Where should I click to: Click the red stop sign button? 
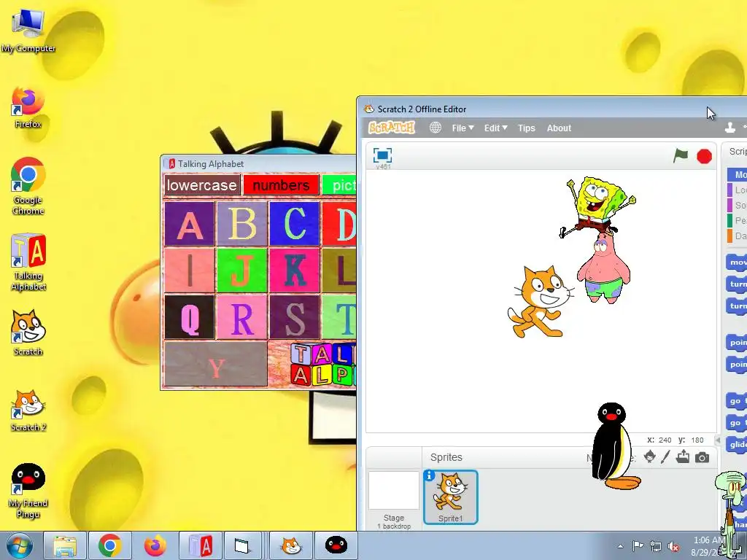pyautogui.click(x=704, y=156)
